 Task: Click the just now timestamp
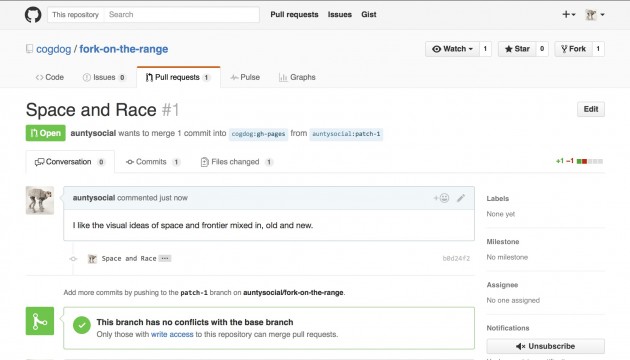(x=173, y=198)
